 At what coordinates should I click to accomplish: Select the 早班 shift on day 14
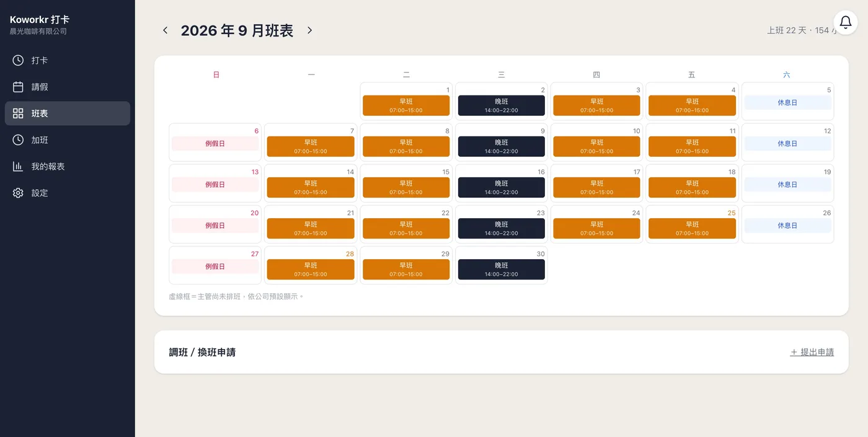pos(311,187)
